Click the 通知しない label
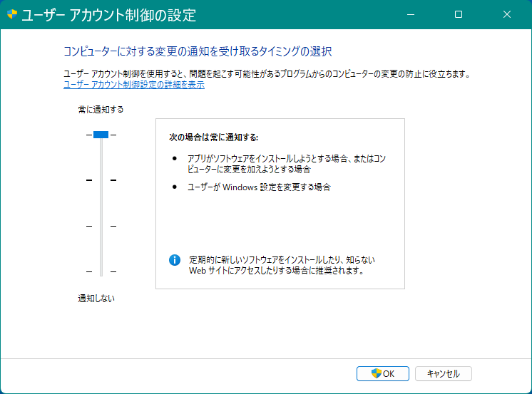Viewport: 532px width, 394px height. [x=96, y=299]
